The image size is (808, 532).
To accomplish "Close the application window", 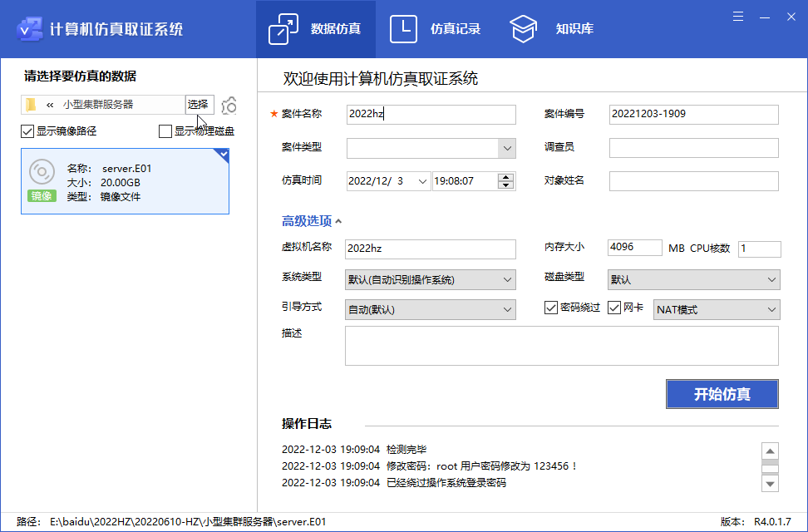I will click(x=791, y=17).
